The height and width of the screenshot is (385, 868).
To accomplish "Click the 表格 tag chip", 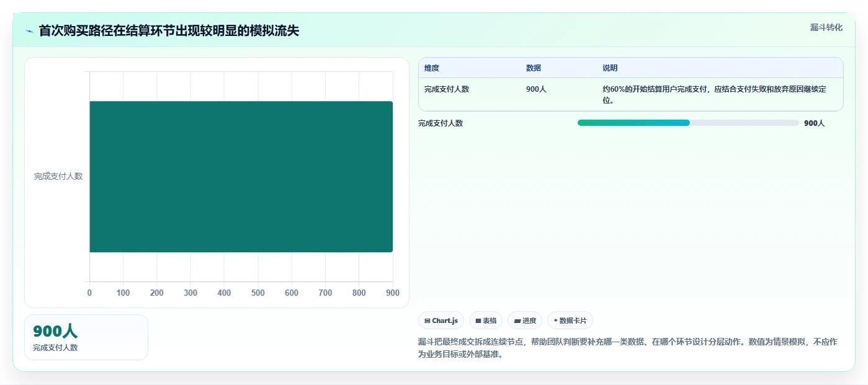I will (x=486, y=321).
